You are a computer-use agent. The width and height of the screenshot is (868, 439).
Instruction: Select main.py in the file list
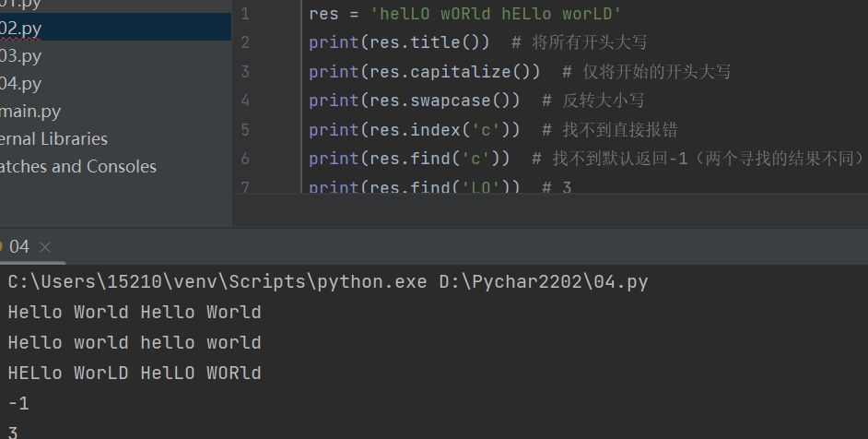coord(31,112)
